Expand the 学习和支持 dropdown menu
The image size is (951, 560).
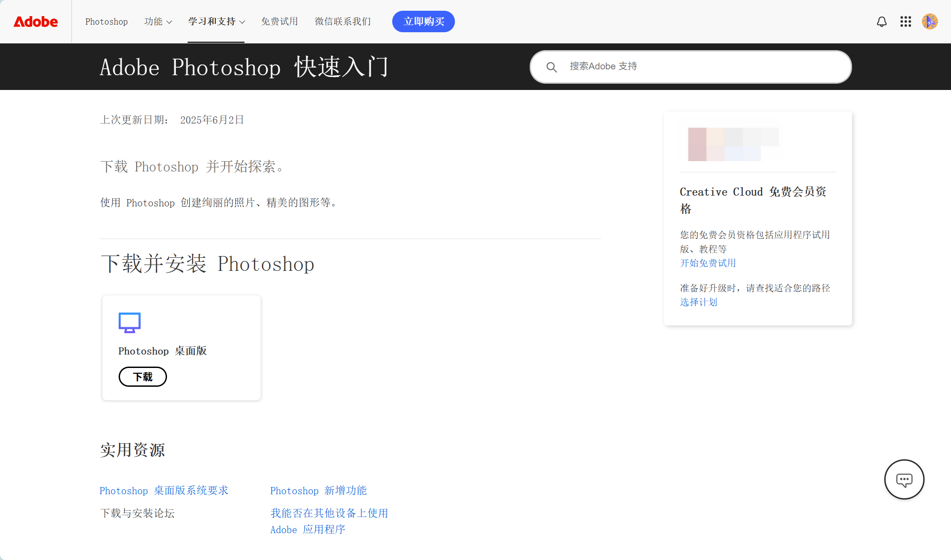click(x=216, y=21)
